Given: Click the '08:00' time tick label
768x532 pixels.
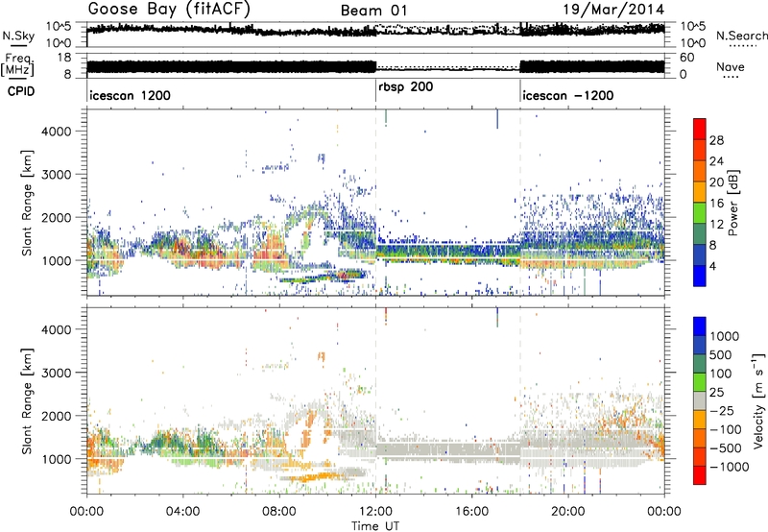Looking at the screenshot, I should (278, 512).
